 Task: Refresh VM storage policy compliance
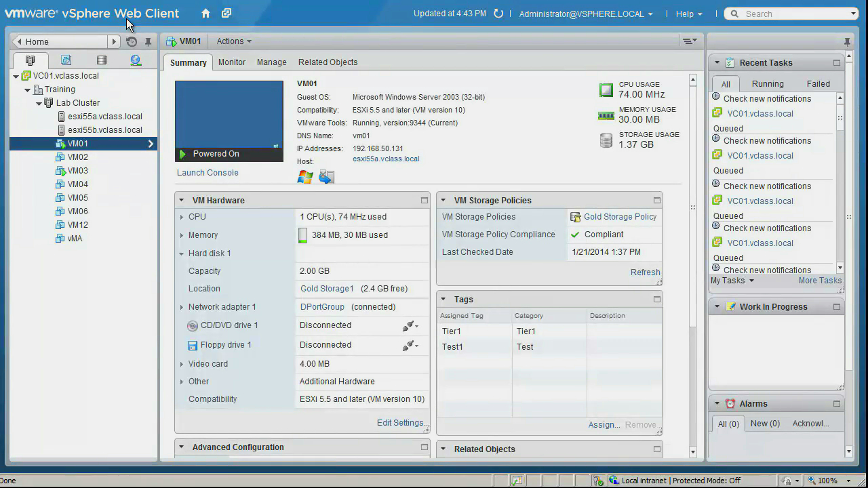click(645, 272)
